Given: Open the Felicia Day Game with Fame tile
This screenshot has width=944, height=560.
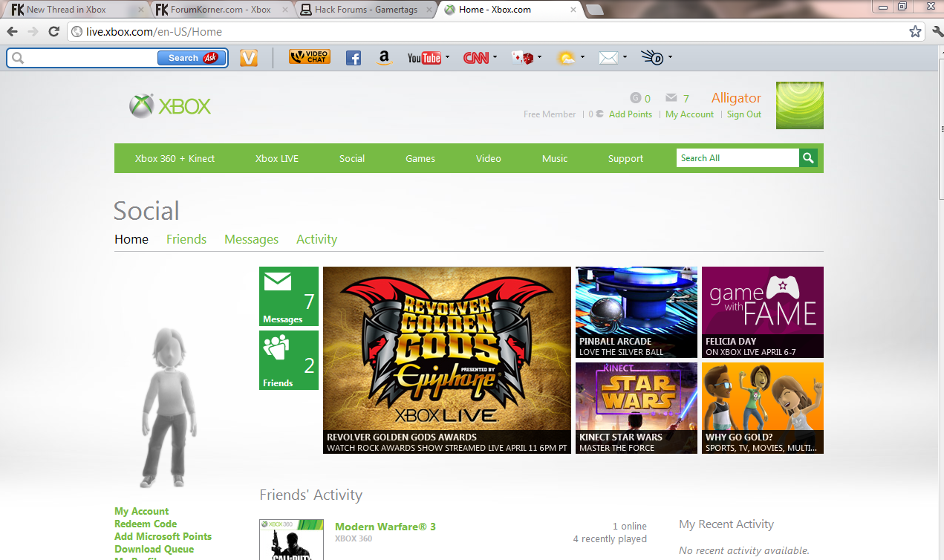Looking at the screenshot, I should point(763,312).
